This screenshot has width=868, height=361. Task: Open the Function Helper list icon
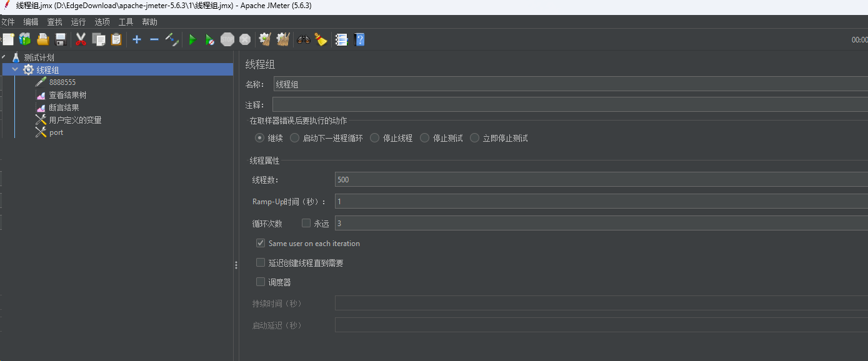point(341,39)
